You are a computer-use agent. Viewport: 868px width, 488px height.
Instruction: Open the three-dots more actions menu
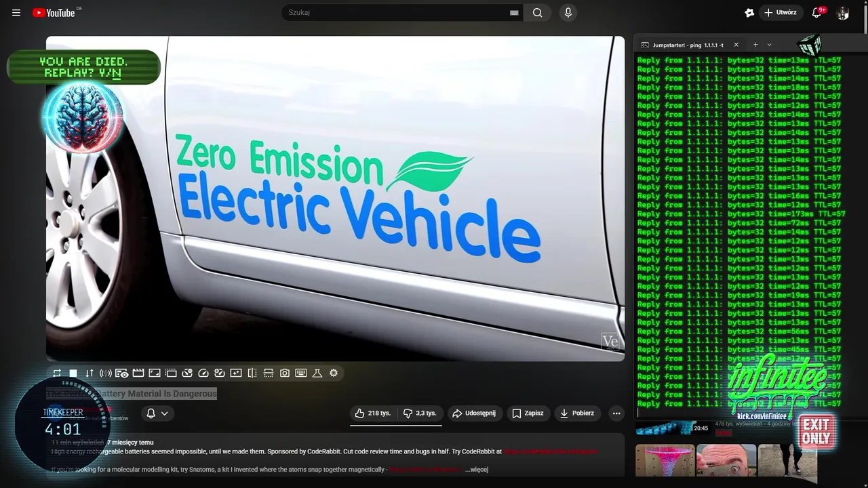(616, 413)
